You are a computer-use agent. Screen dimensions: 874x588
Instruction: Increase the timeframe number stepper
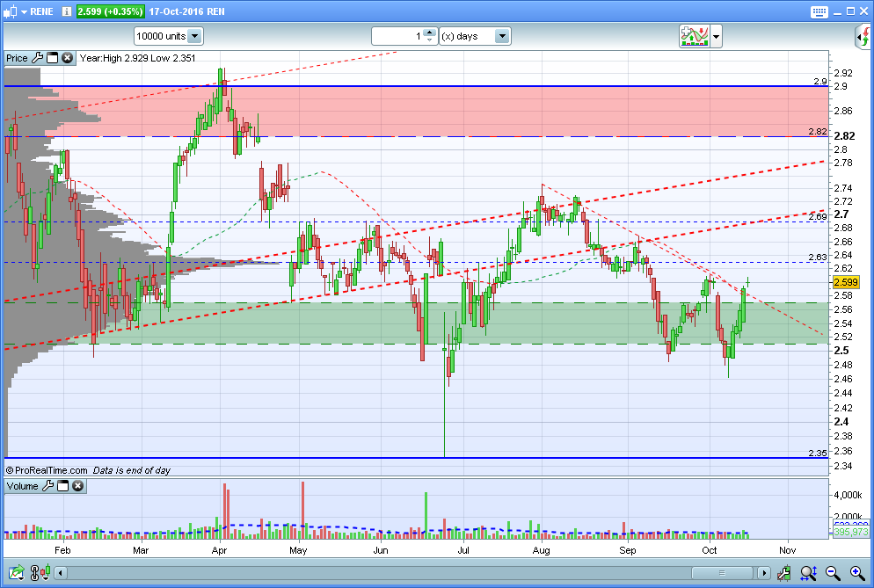click(x=429, y=33)
